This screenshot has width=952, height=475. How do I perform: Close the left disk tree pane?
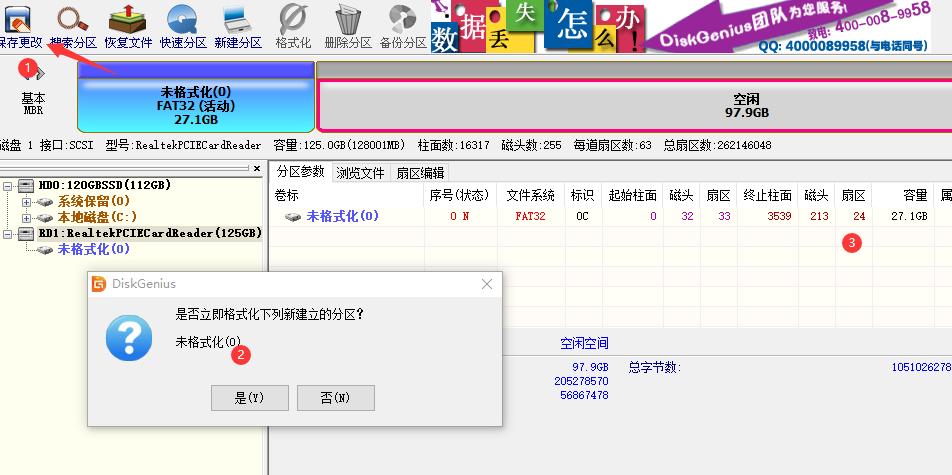pyautogui.click(x=257, y=168)
